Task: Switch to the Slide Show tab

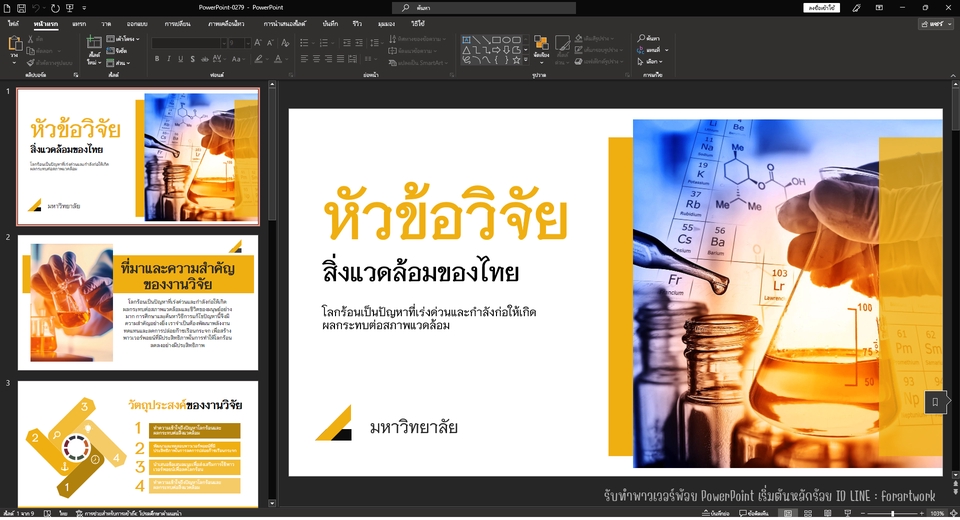Action: tap(285, 24)
